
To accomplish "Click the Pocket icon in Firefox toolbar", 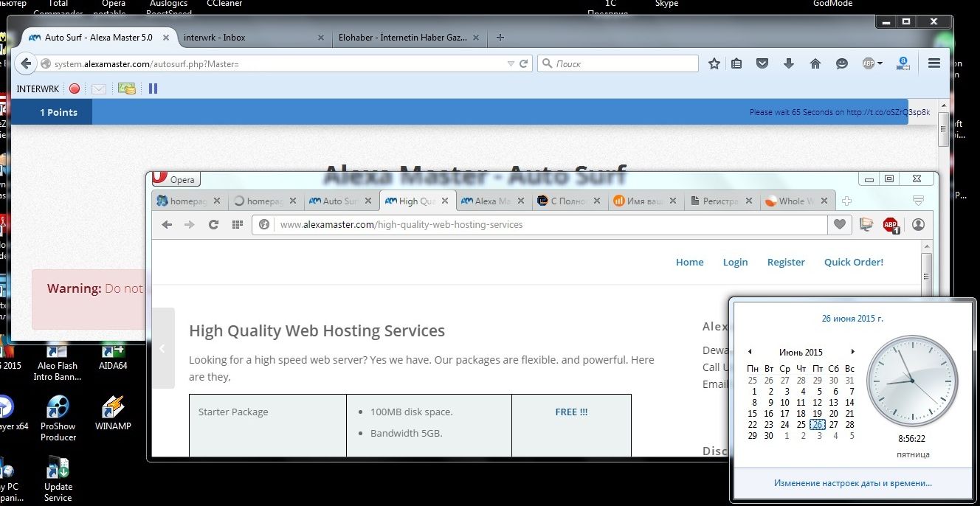I will click(762, 64).
